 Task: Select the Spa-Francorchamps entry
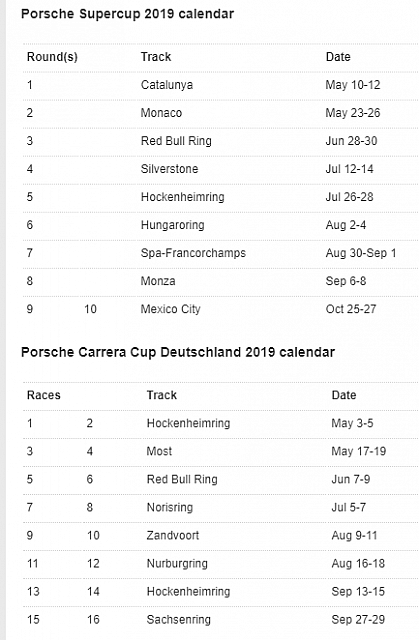[x=193, y=253]
